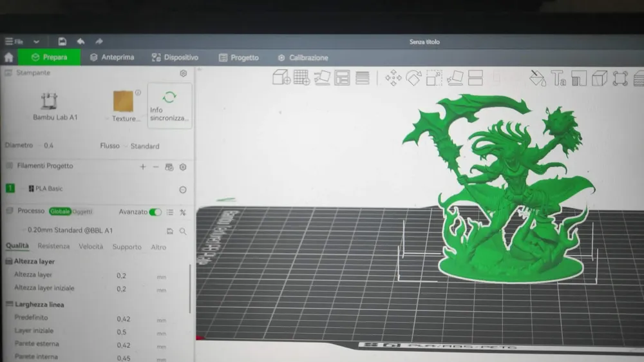The image size is (644, 362).
Task: Add a new plate grid icon
Action: click(301, 77)
